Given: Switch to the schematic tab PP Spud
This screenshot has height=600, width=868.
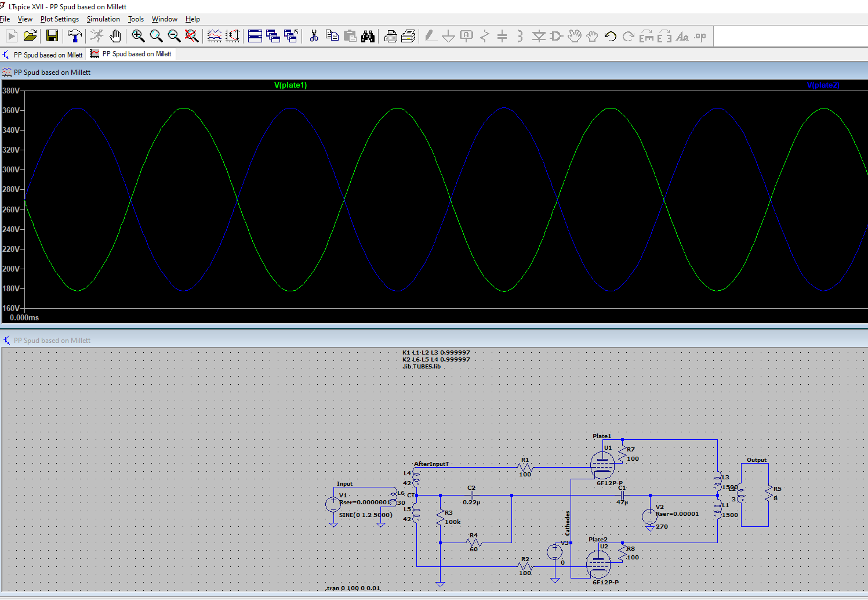Looking at the screenshot, I should pyautogui.click(x=43, y=55).
